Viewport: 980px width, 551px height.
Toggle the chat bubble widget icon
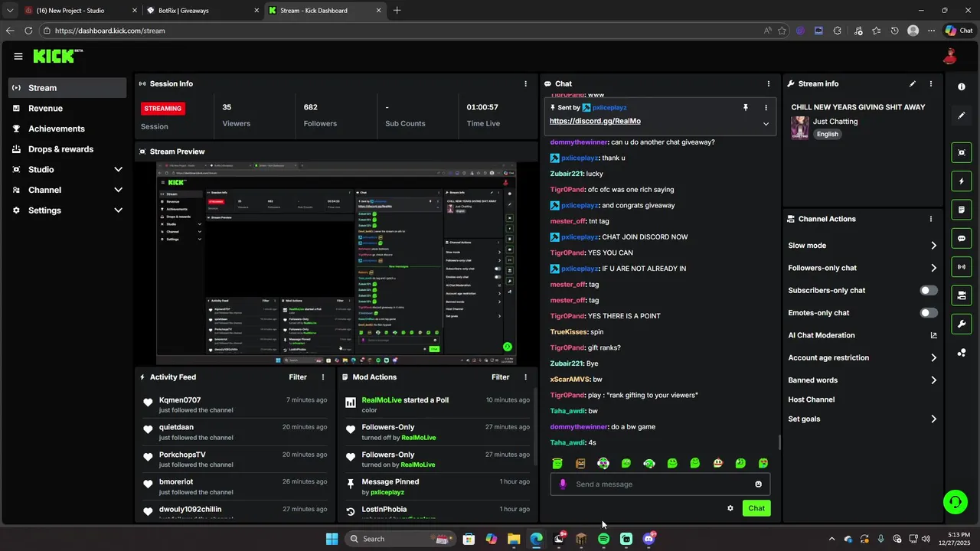[x=962, y=238]
